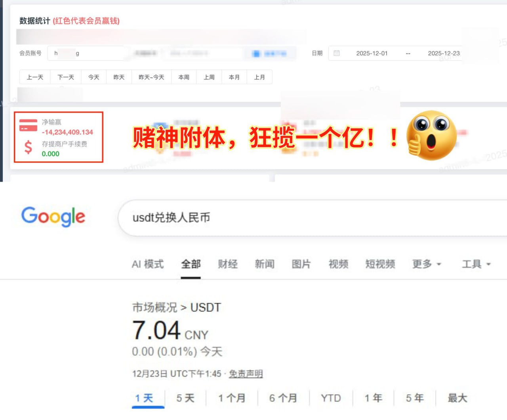Select the 5 天 chart range
507x420 pixels.
185,398
